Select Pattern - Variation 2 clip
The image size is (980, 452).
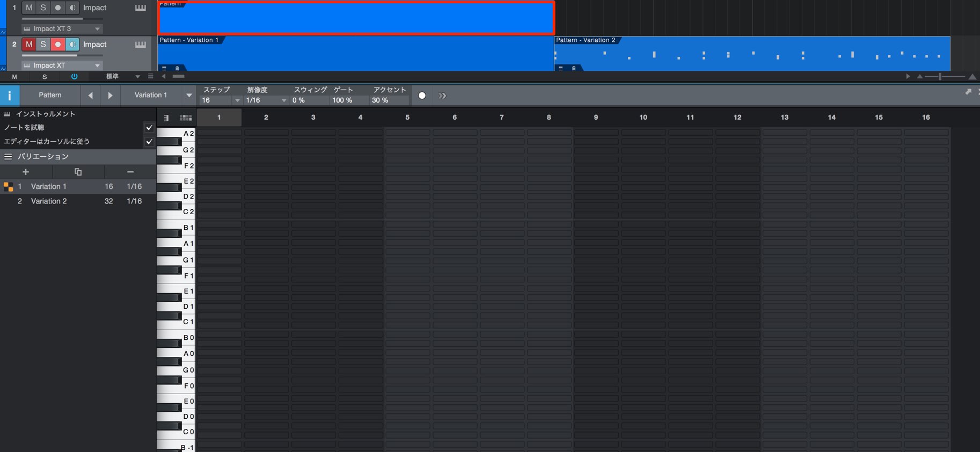click(x=752, y=54)
